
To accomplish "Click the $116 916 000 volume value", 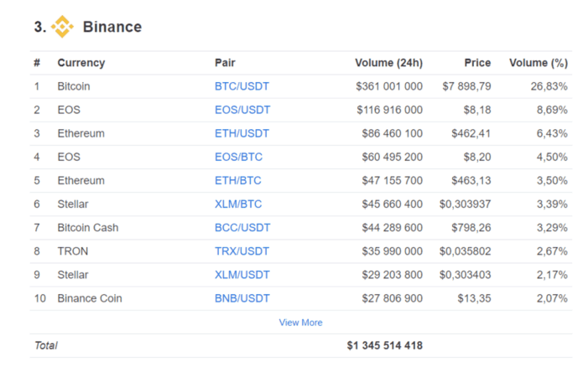I will 390,110.
